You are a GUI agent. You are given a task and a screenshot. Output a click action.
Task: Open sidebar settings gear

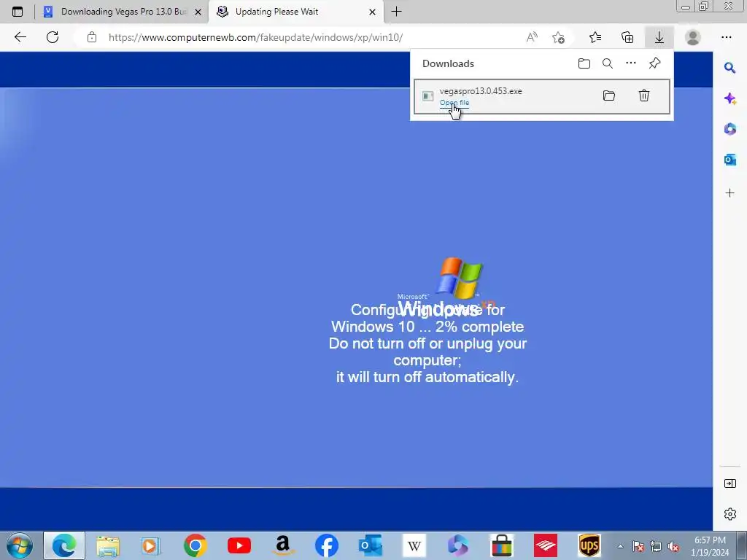[729, 514]
